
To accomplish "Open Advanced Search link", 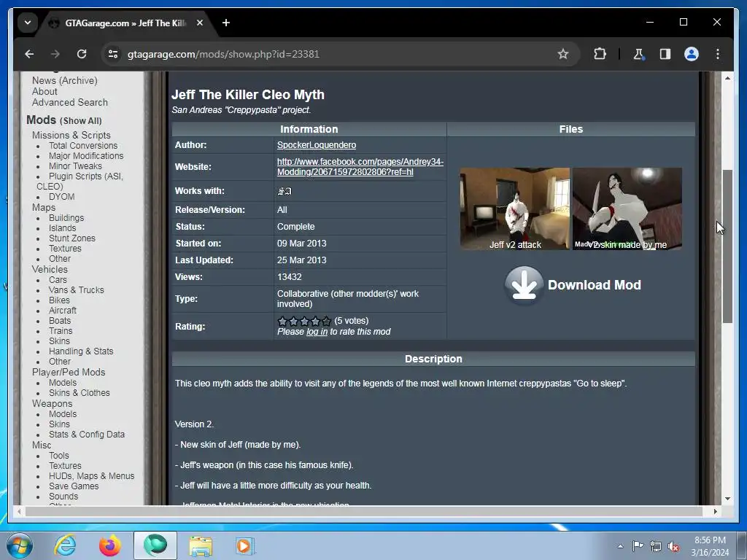I will (69, 102).
